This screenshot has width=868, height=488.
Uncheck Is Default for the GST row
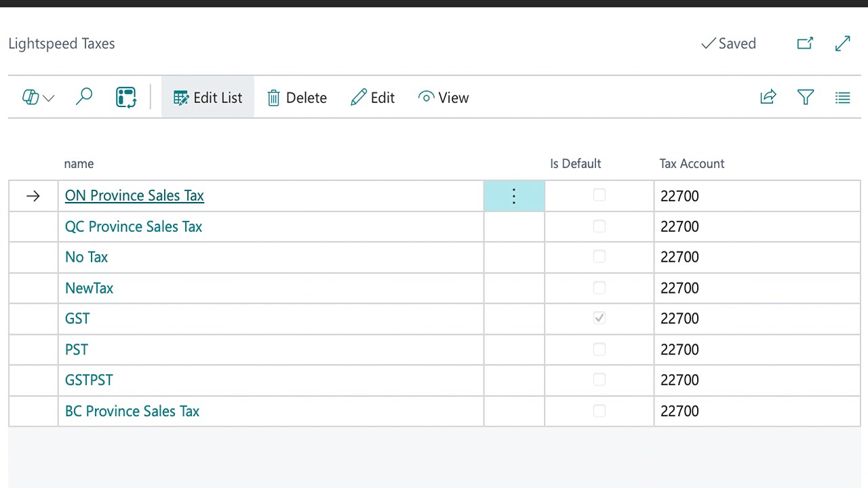[x=599, y=318]
